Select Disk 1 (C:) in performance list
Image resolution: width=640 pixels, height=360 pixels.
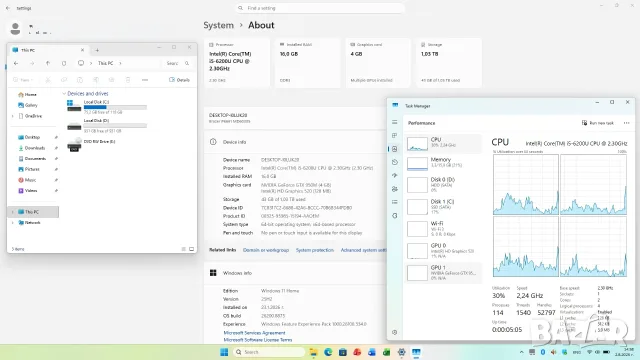click(x=444, y=207)
